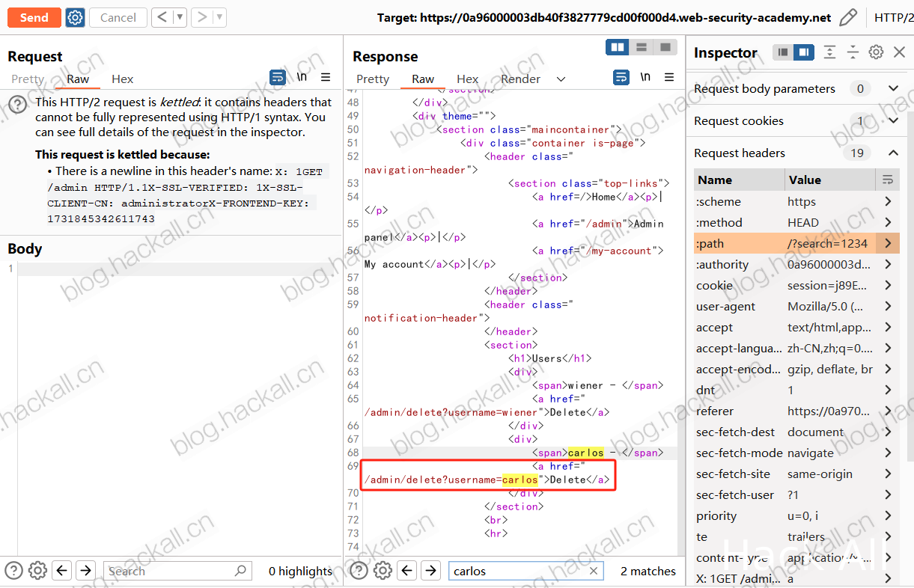Open the Render tab of the Response
Image resolution: width=914 pixels, height=588 pixels.
pos(520,79)
